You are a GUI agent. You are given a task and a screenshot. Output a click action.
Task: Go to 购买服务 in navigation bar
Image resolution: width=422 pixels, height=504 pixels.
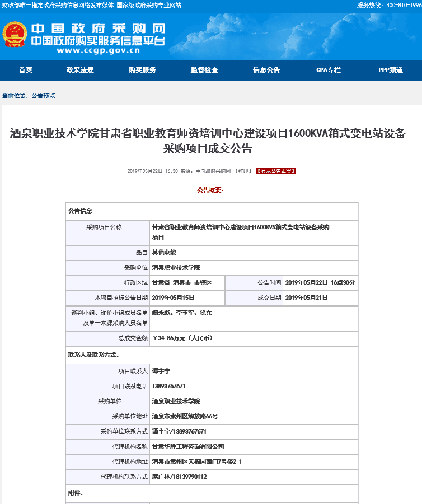point(142,70)
